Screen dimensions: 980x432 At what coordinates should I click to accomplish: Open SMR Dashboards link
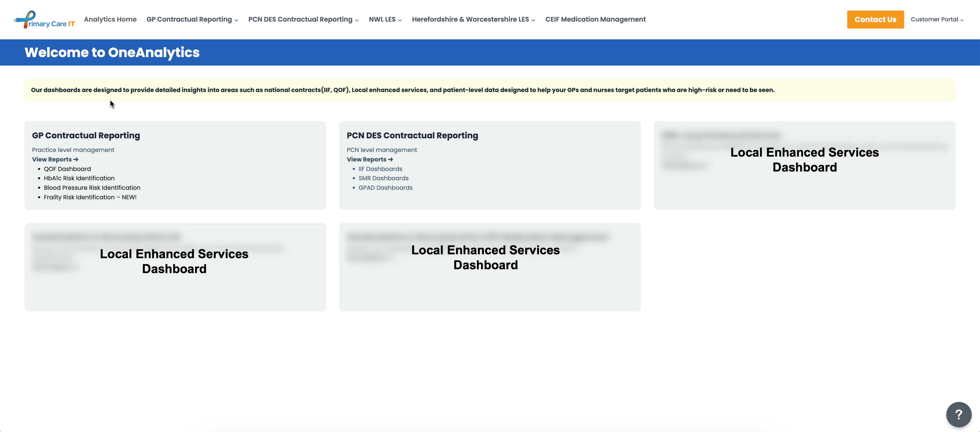tap(383, 178)
